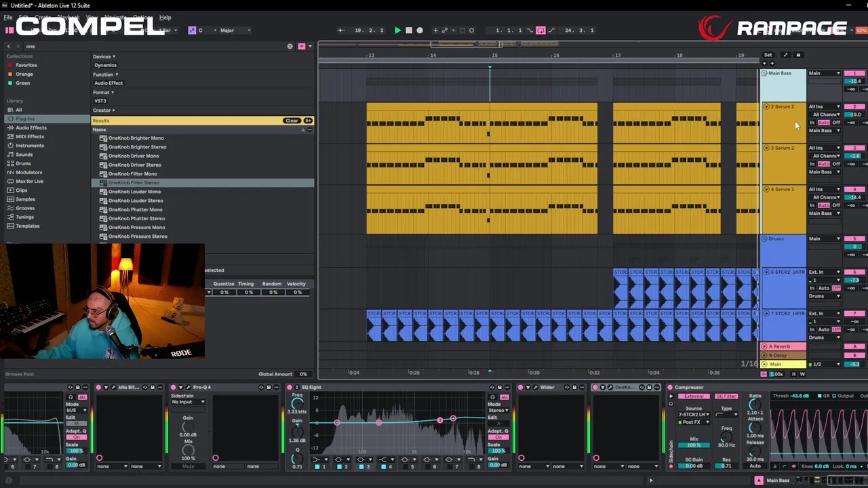Screen dimensions: 868x488
Task: Toggle track 5 activator on Drums
Action: click(854, 239)
